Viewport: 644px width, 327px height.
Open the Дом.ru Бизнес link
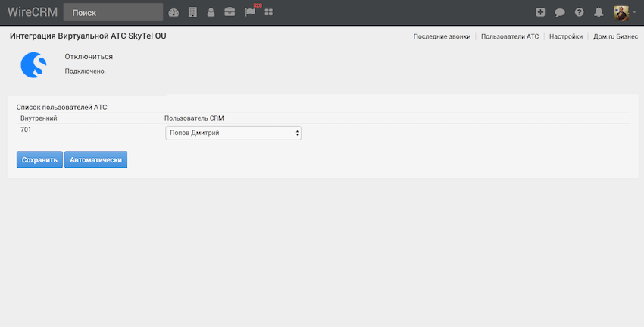click(x=615, y=36)
